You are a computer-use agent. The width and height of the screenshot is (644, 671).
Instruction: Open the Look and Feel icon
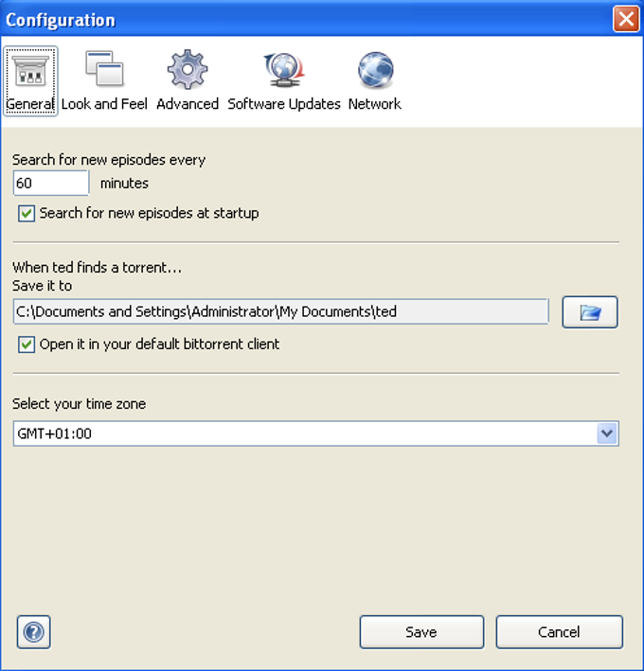pos(104,70)
